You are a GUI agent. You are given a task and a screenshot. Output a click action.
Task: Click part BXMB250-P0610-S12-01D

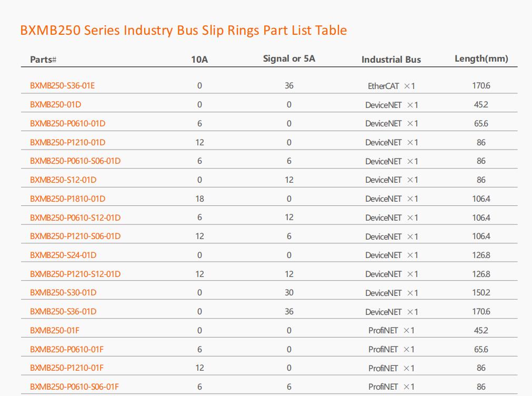tap(75, 217)
